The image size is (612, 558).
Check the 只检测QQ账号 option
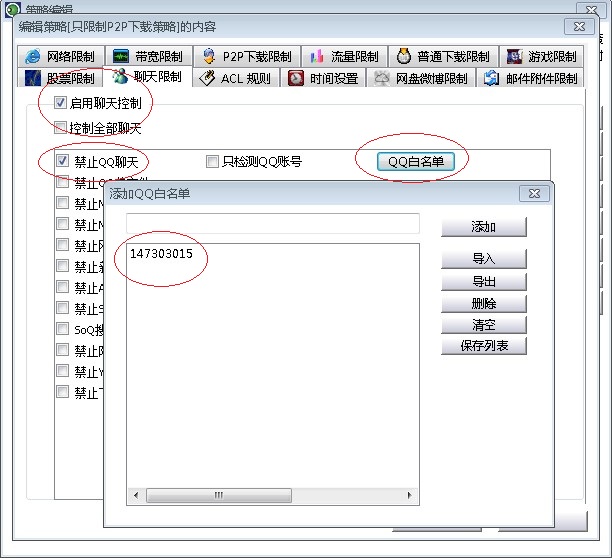pyautogui.click(x=212, y=161)
